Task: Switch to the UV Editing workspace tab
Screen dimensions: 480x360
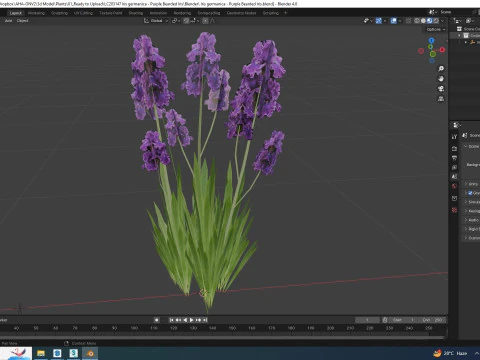Action: 83,13
